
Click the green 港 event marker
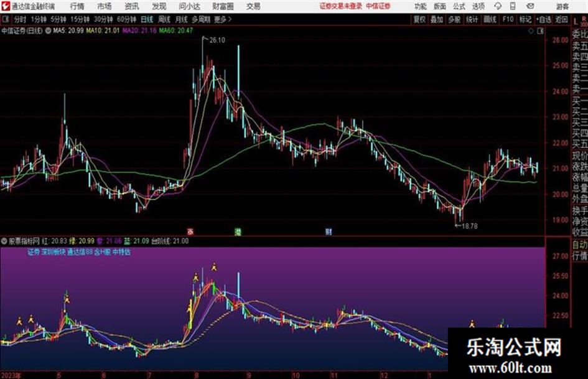(238, 232)
